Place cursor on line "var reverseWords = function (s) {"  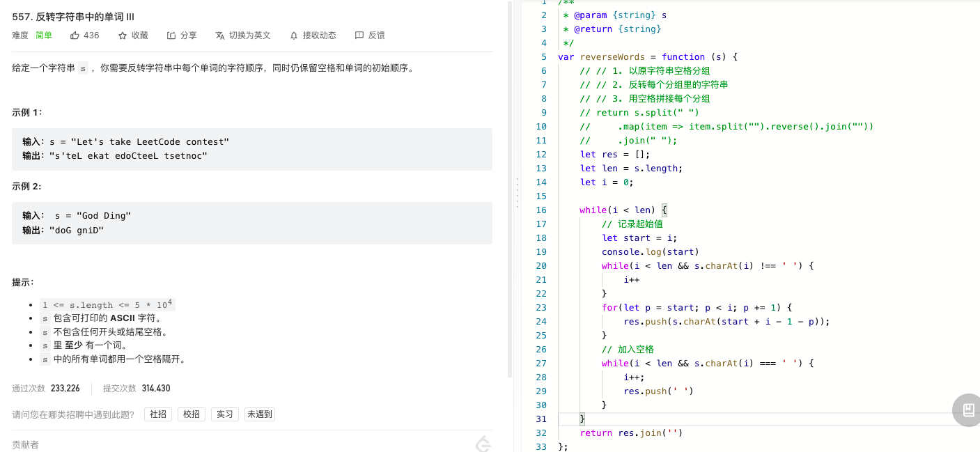click(x=648, y=56)
